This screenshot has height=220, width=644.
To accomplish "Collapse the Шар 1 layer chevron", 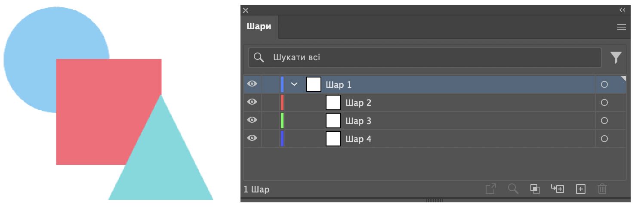I will 294,84.
